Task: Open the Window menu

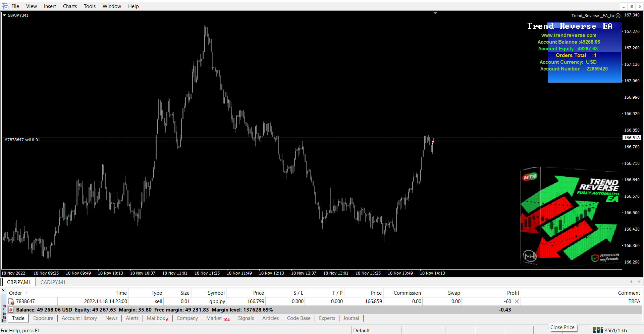Action: pos(112,6)
